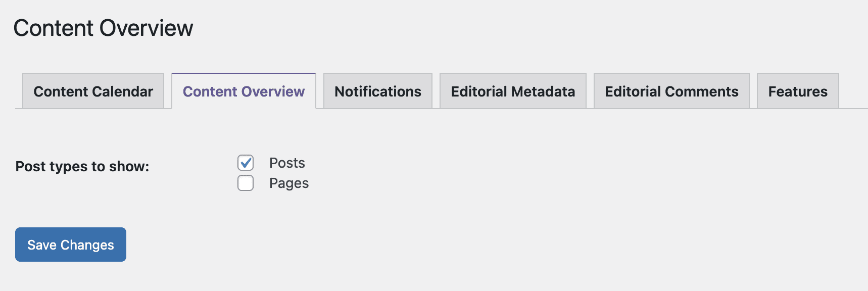This screenshot has width=868, height=291.
Task: Click the Content Overview page heading
Action: coord(104,28)
